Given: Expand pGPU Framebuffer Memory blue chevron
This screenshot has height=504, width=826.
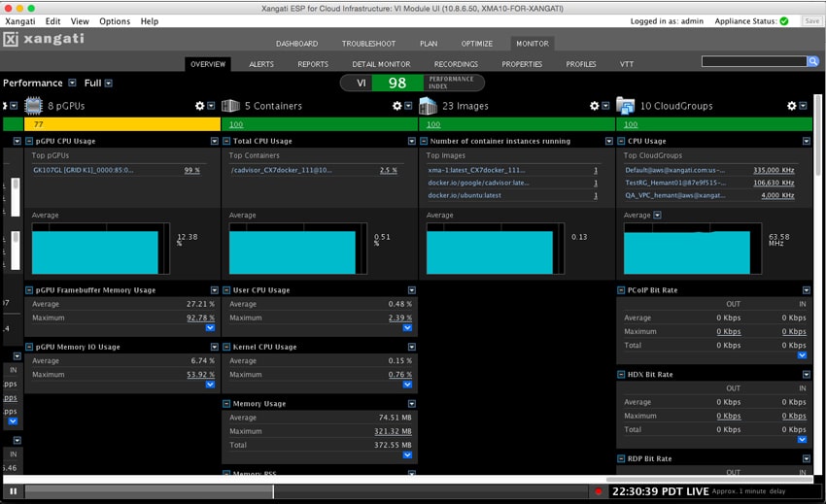Looking at the screenshot, I should pos(210,328).
